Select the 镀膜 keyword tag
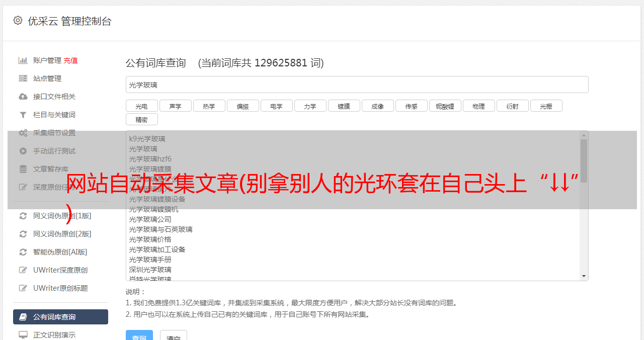Screen dimensions: 644x340 pos(344,106)
